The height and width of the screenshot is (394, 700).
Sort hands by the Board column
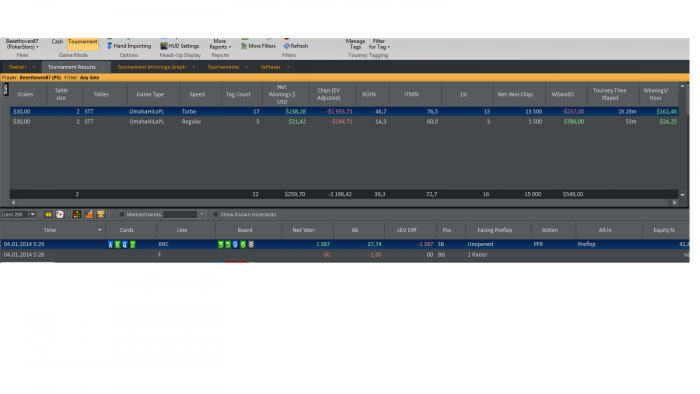[245, 230]
